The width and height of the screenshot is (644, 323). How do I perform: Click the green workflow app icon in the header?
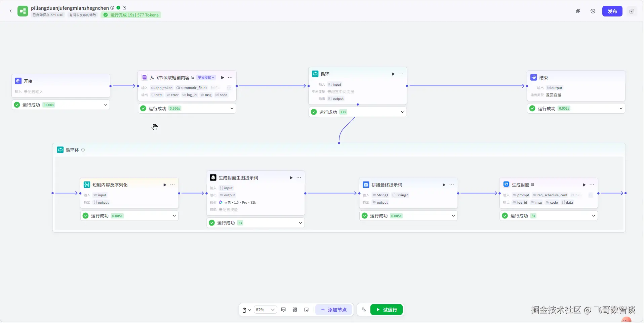tap(23, 11)
